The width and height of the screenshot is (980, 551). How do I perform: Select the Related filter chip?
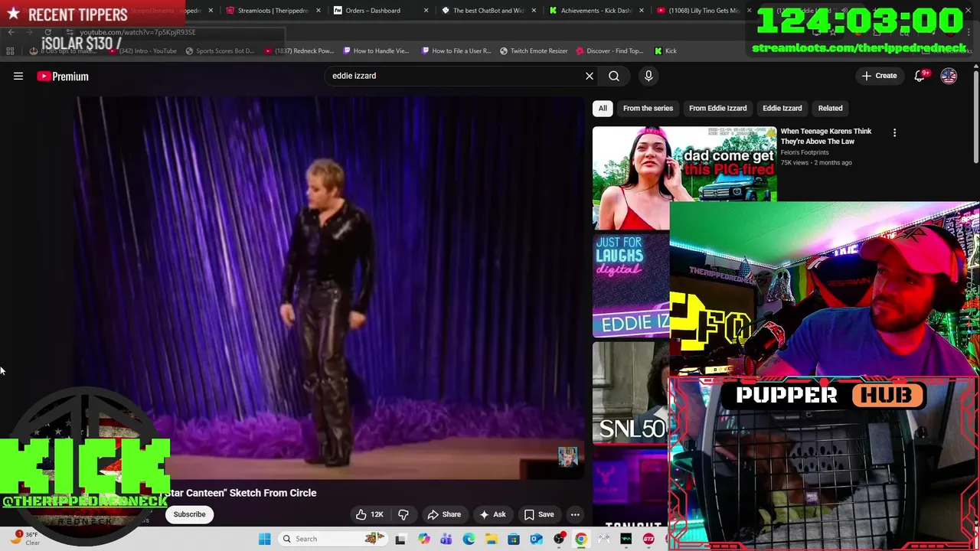coord(830,108)
